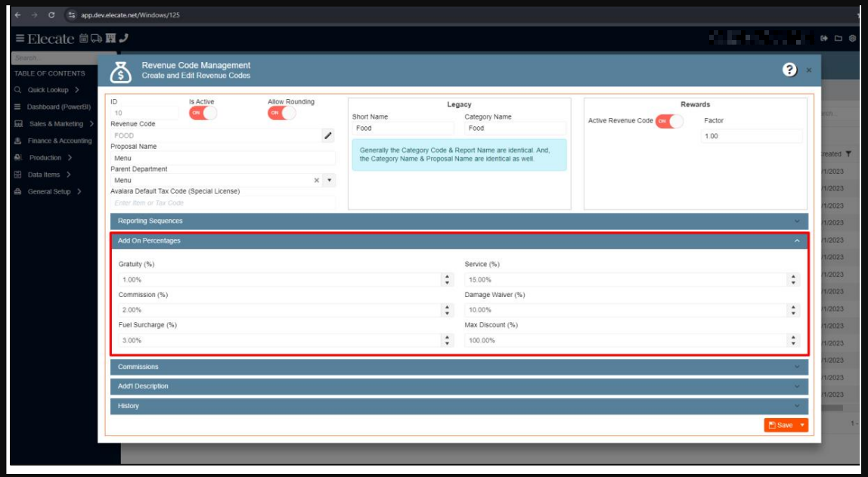Toggle the Is Active switch
This screenshot has height=477, width=868.
[203, 113]
